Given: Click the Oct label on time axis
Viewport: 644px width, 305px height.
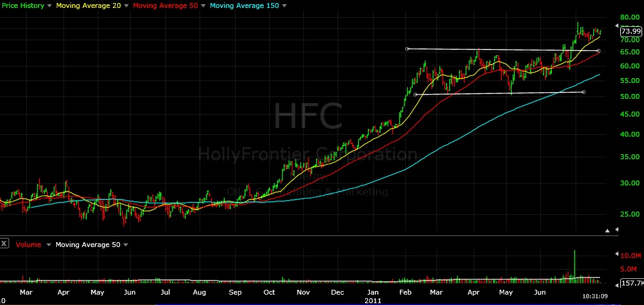Looking at the screenshot, I should tap(269, 293).
